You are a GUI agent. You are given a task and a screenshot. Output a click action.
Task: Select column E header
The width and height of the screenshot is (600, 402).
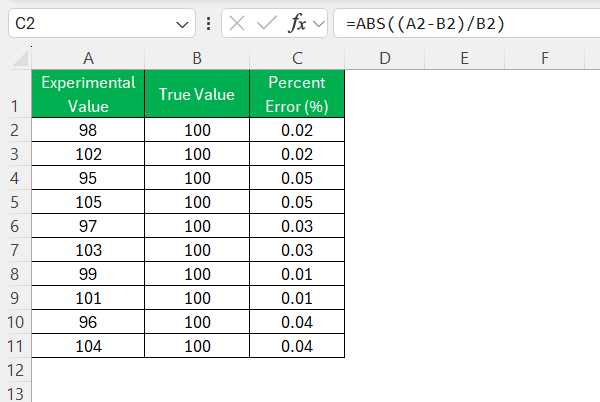pos(465,59)
